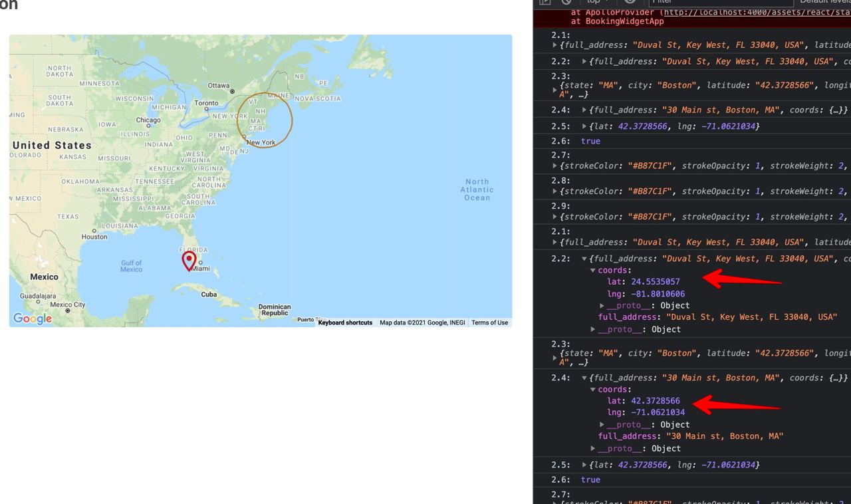The image size is (851, 504).
Task: Expand the 2.8 strokeColor object
Action: click(555, 191)
